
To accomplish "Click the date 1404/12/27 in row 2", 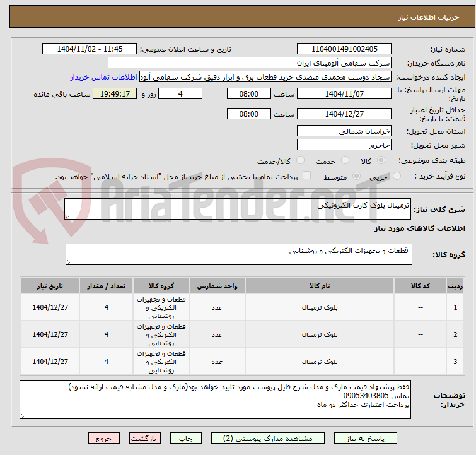I will (50, 334).
